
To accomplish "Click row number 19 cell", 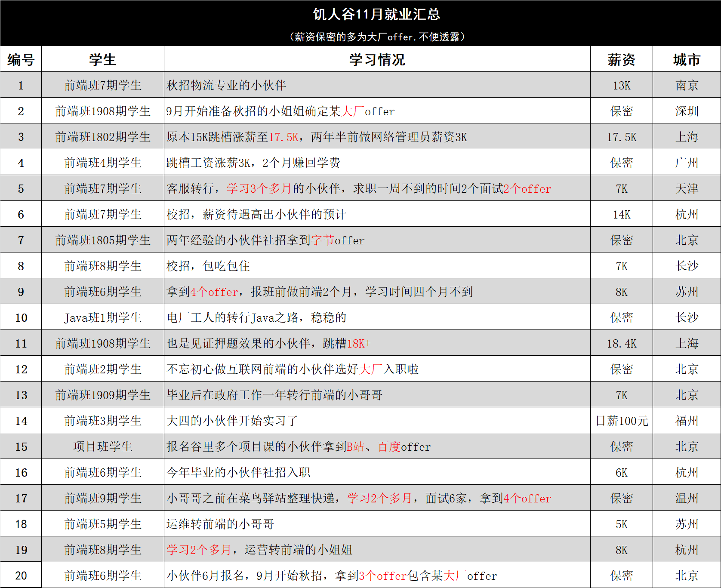I will [21, 550].
